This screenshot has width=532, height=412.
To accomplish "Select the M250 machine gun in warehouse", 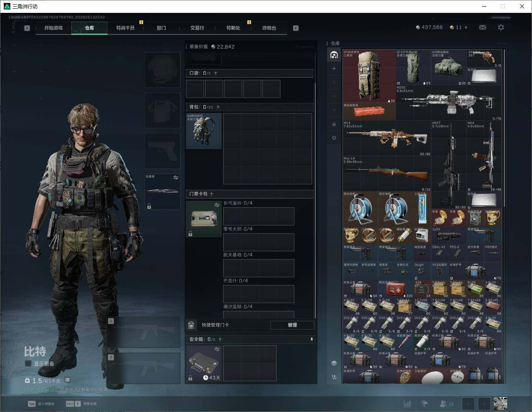I will (449, 103).
